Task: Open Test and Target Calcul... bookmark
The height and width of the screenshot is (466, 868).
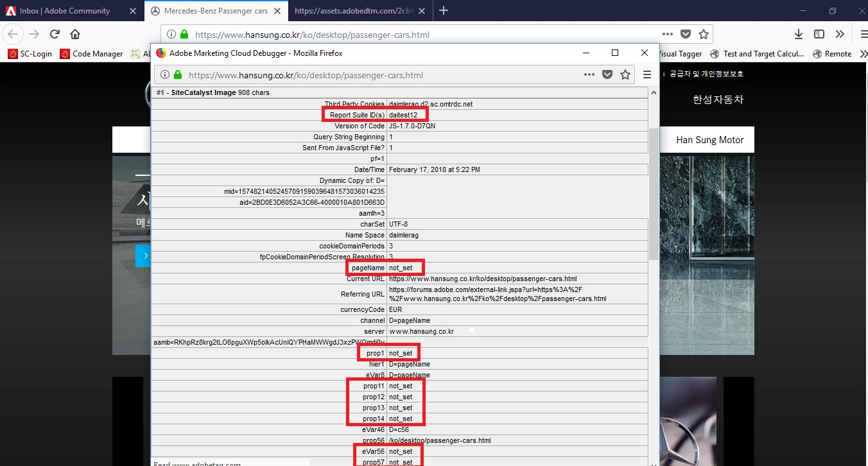Action: click(x=756, y=54)
